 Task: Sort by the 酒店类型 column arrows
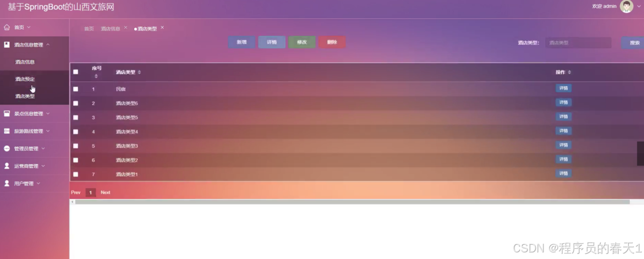coord(139,72)
